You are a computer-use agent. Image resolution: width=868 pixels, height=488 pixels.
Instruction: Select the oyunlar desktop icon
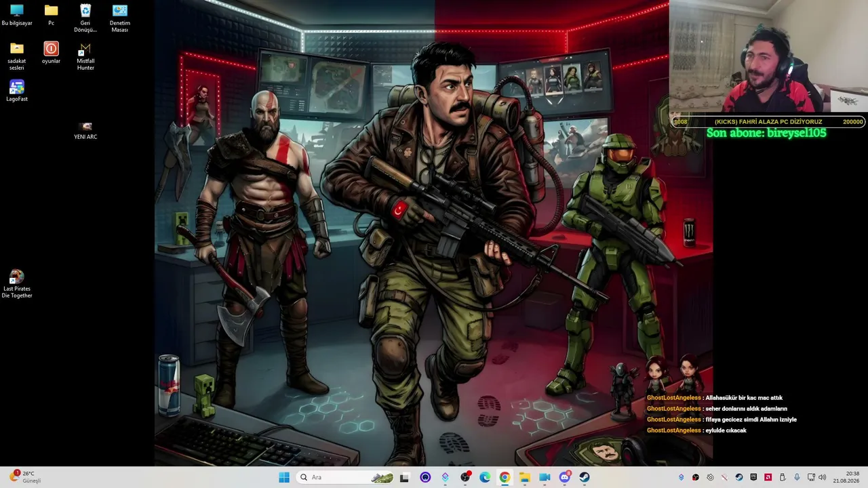(51, 53)
